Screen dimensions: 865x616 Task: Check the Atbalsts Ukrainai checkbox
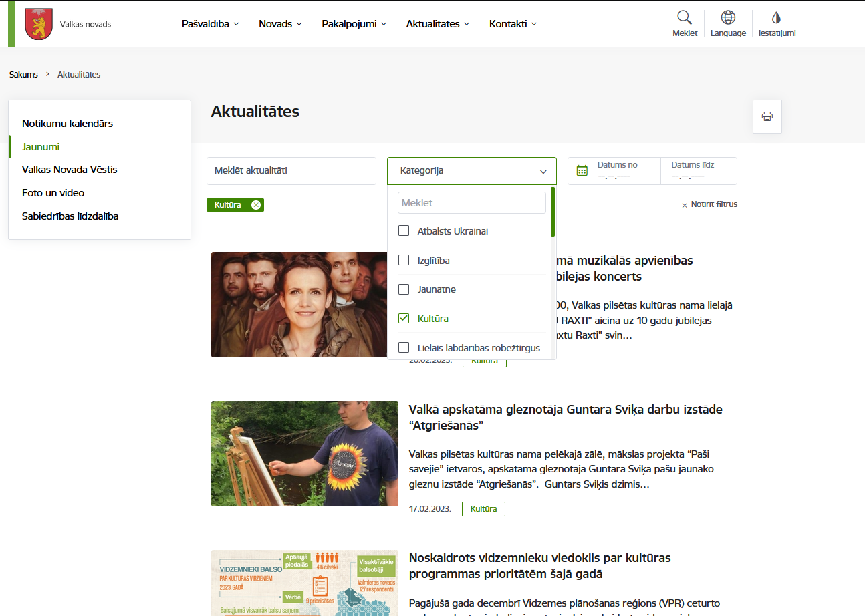(404, 230)
